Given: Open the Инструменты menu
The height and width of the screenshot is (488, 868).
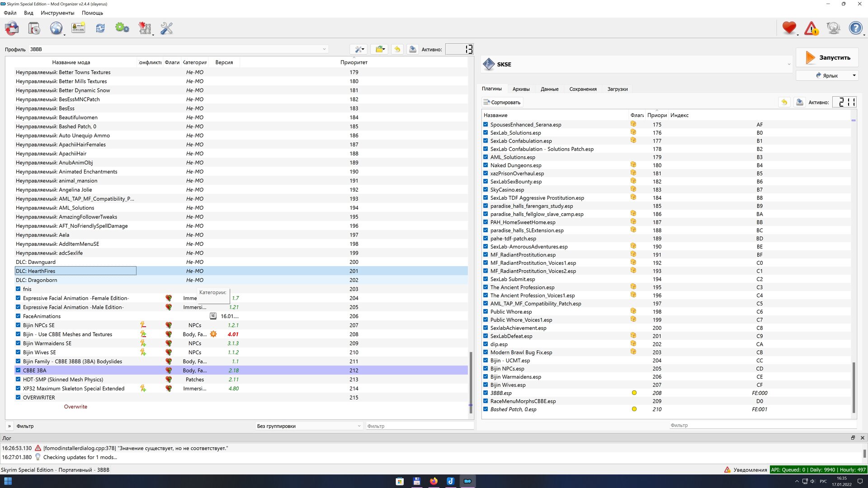Looking at the screenshot, I should coord(57,13).
